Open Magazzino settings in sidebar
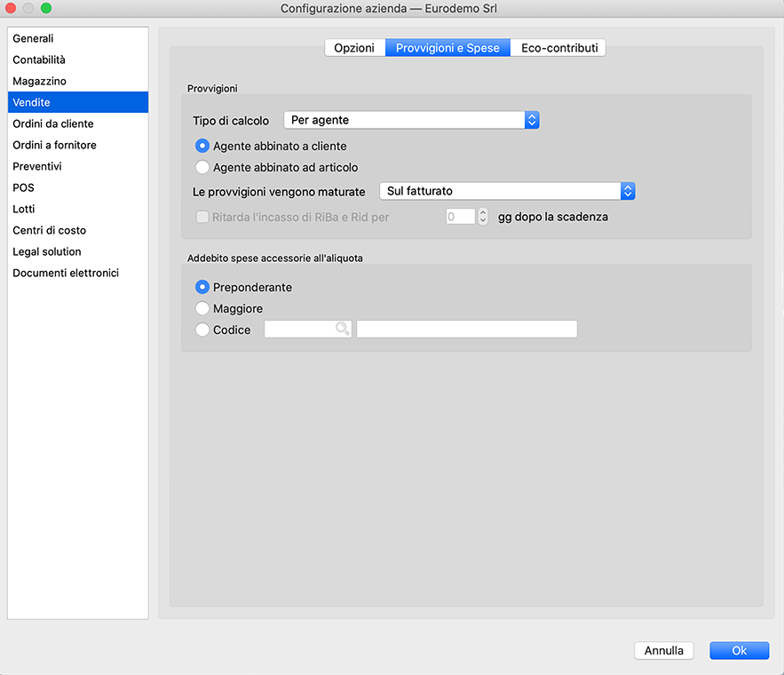The image size is (784, 675). click(39, 82)
